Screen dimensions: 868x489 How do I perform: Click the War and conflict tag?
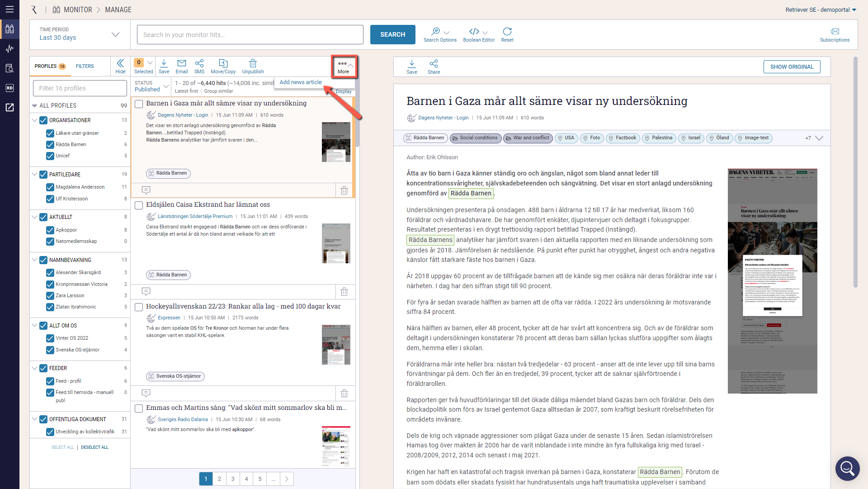528,138
